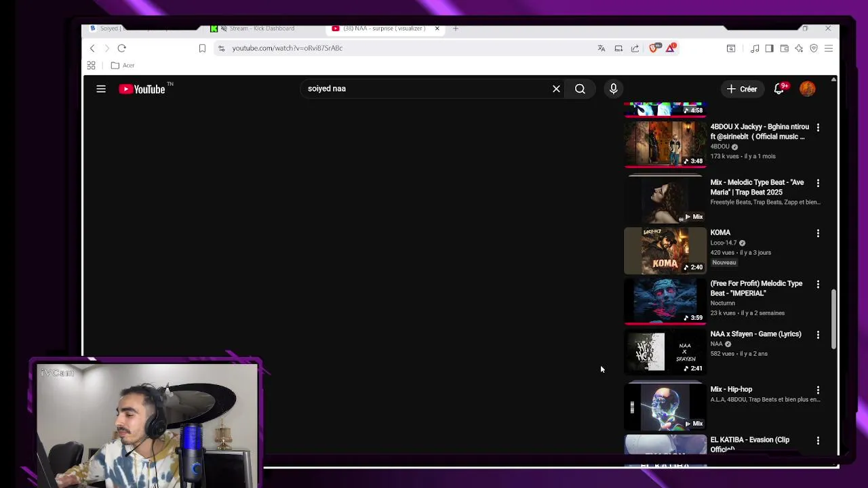Open the KOMA video title
Viewport: 868px width, 488px height.
point(720,232)
